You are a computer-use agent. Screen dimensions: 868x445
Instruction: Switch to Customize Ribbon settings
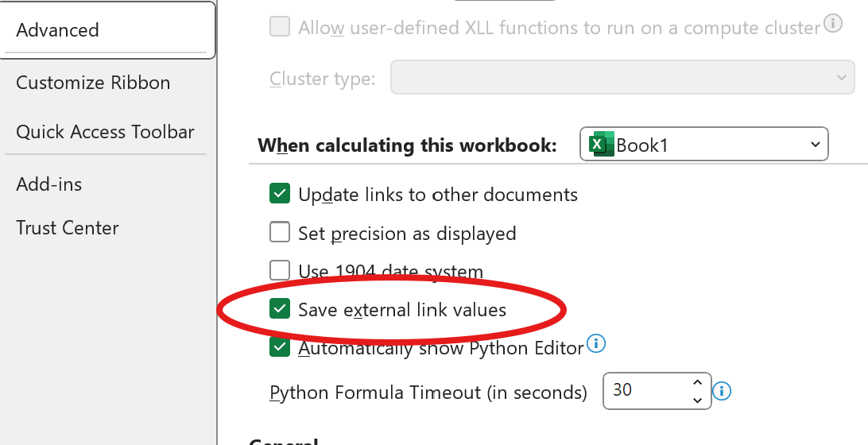point(93,83)
